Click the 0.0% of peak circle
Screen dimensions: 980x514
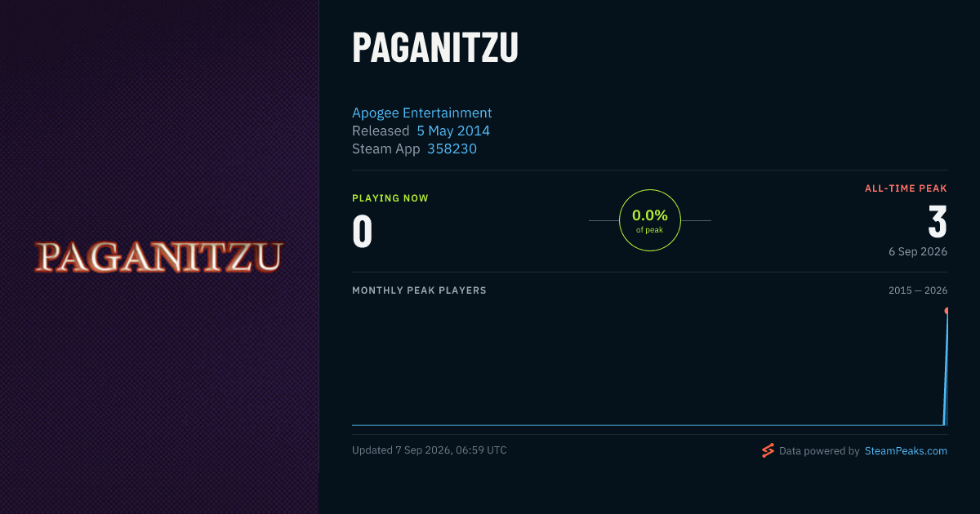(650, 220)
